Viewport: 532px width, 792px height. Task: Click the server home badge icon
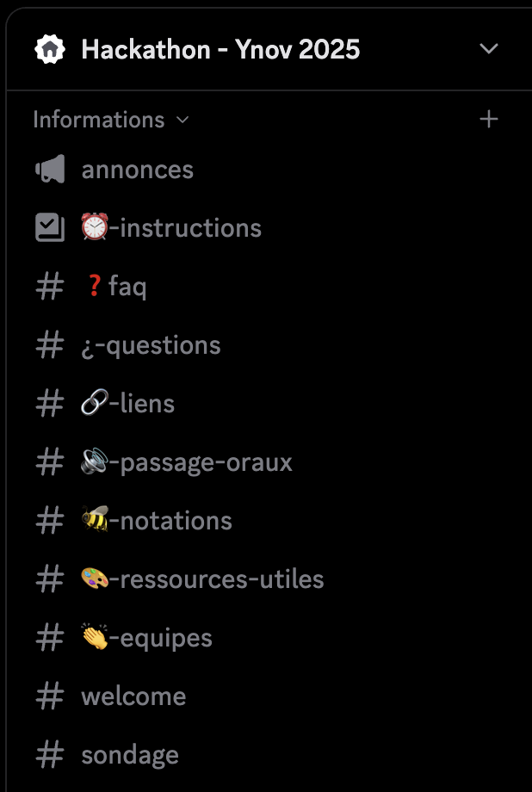[x=50, y=50]
